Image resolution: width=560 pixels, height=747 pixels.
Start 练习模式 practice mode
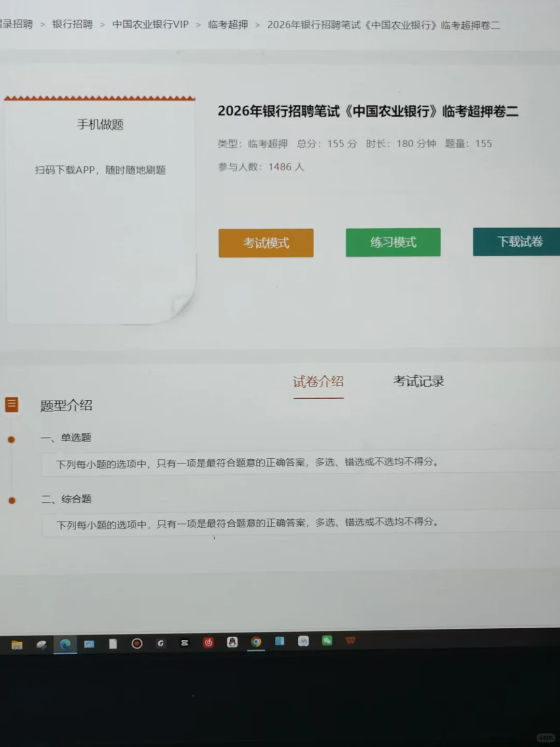click(x=393, y=242)
